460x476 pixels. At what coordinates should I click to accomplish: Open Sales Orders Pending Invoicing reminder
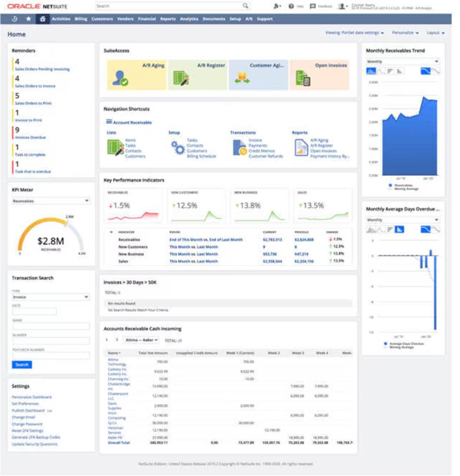pyautogui.click(x=42, y=69)
